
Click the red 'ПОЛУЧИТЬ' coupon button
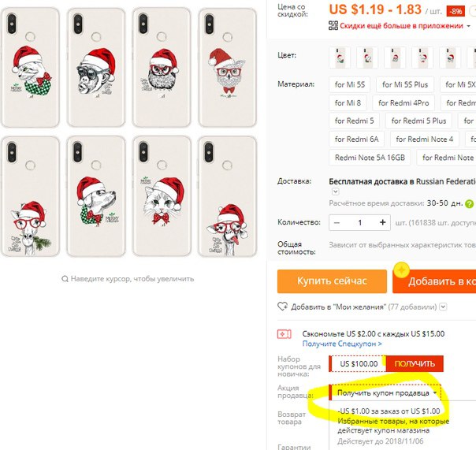tap(415, 363)
